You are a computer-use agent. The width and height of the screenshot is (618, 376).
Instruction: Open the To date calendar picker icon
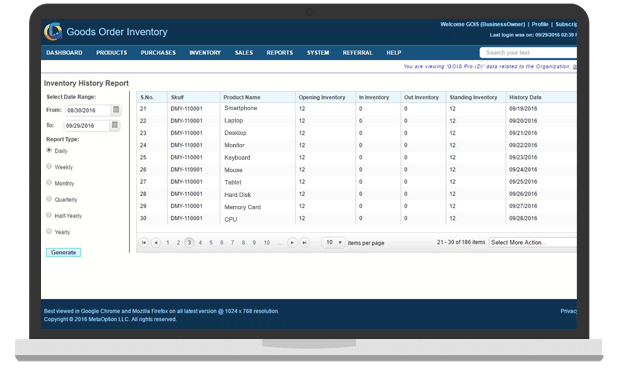click(x=115, y=125)
